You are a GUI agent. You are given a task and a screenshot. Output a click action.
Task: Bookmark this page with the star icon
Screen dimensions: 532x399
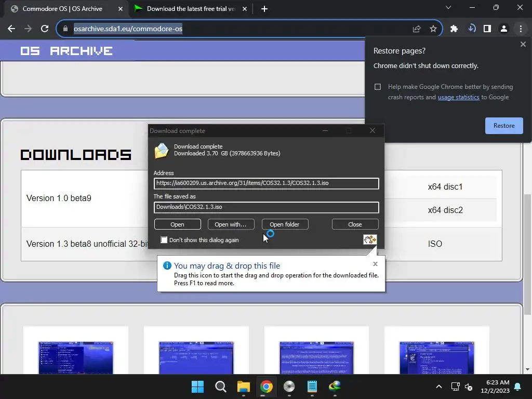coord(433,29)
